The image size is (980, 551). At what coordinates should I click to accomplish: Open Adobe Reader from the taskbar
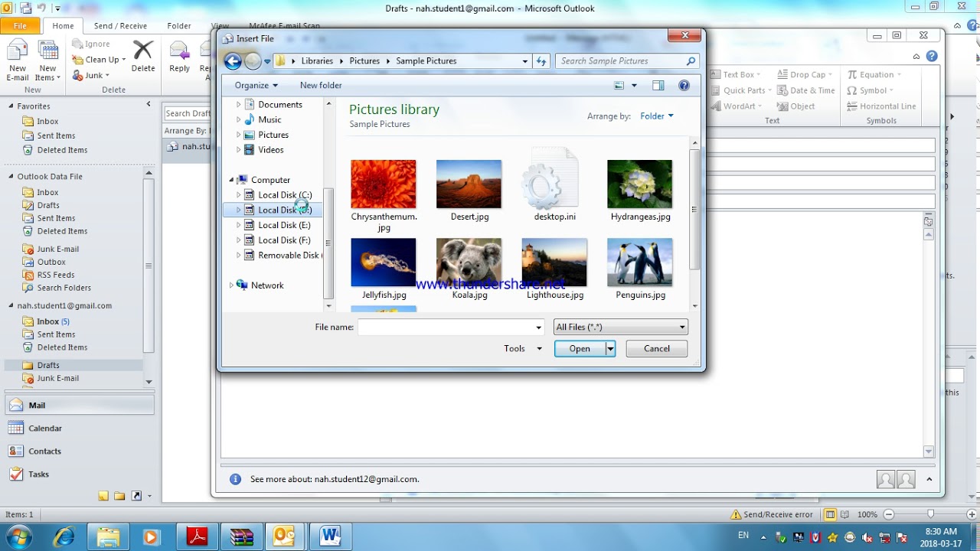pos(197,536)
